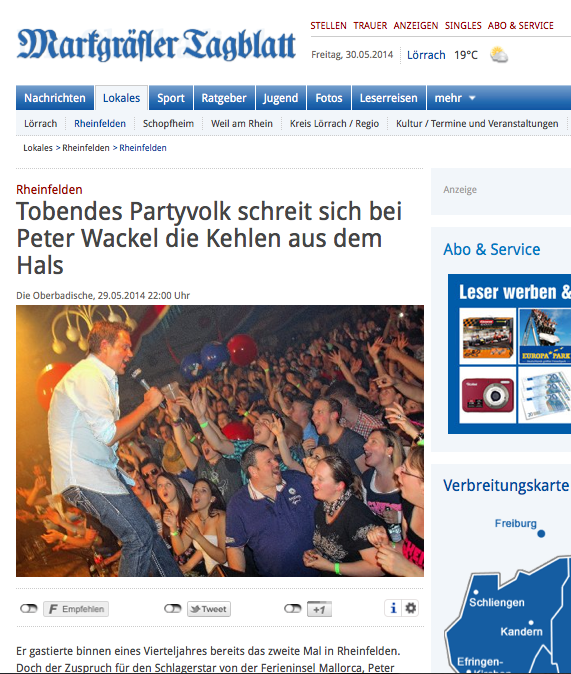This screenshot has height=674, width=571.
Task: Click the Peter Wackel concert photo
Action: [x=220, y=441]
